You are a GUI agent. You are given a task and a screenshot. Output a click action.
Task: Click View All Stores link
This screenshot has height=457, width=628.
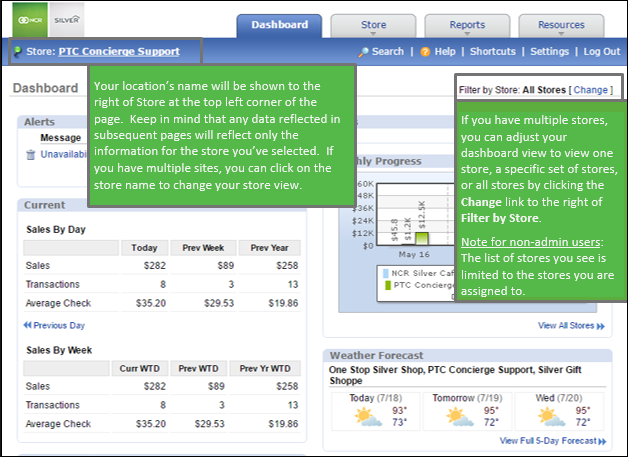tap(571, 326)
